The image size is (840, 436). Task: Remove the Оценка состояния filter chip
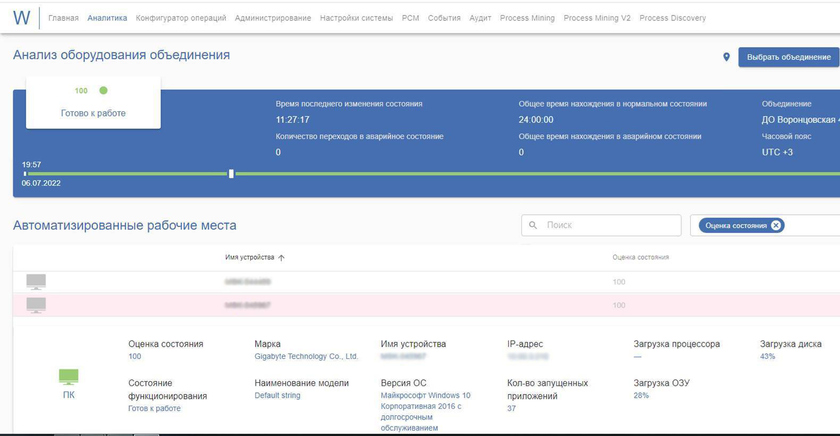776,226
